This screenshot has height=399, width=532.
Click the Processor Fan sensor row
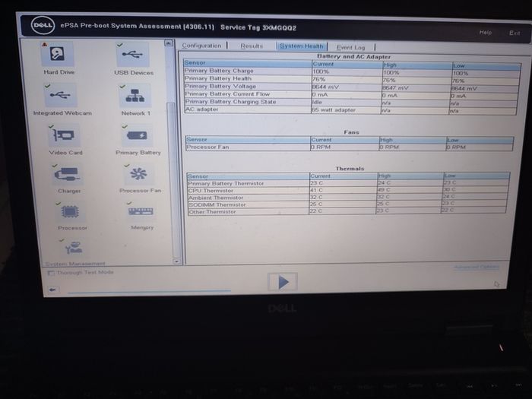pos(350,147)
